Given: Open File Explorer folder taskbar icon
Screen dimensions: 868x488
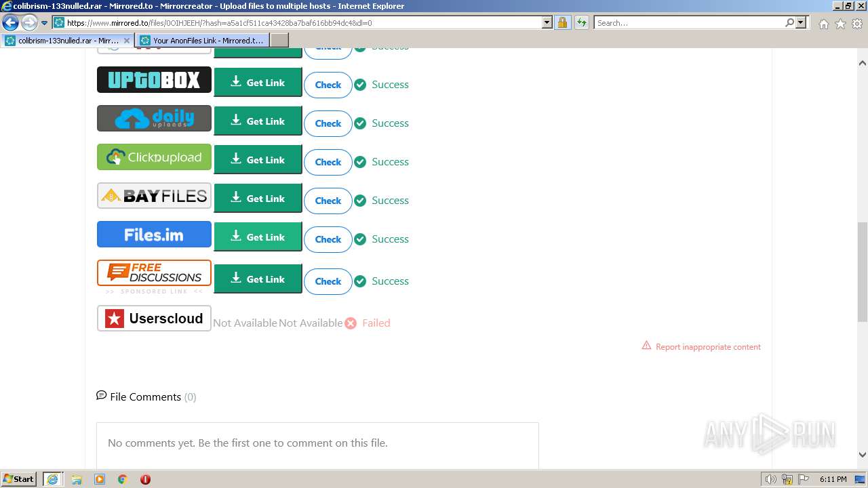Looking at the screenshot, I should click(77, 479).
